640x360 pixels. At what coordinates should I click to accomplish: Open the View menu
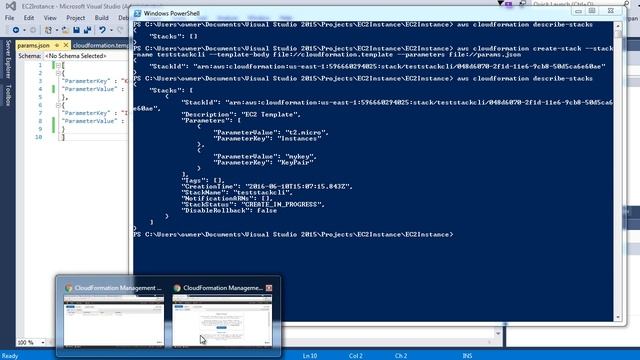click(50, 18)
